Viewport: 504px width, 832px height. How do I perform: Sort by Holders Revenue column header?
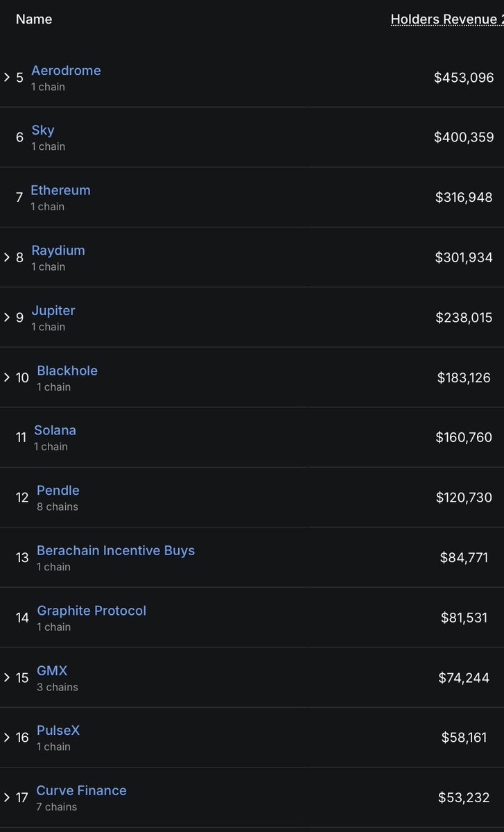[x=447, y=19]
